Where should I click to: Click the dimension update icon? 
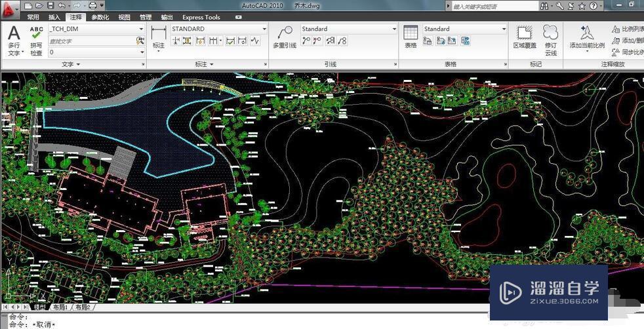(243, 41)
